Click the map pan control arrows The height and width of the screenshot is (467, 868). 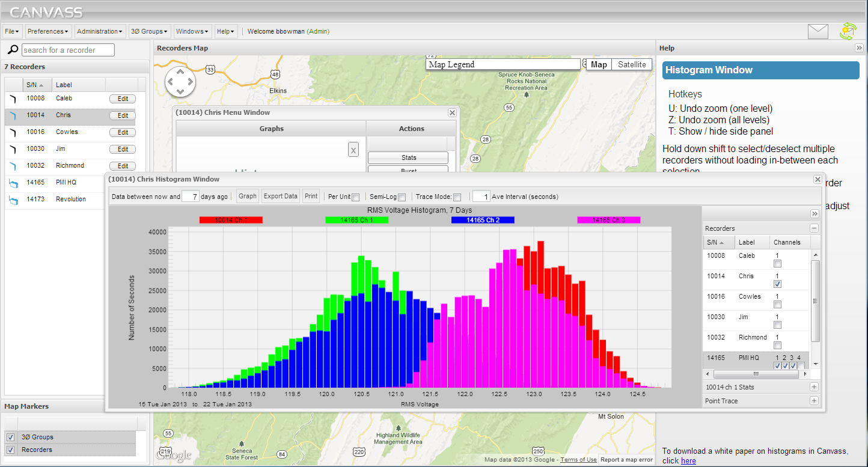click(180, 81)
